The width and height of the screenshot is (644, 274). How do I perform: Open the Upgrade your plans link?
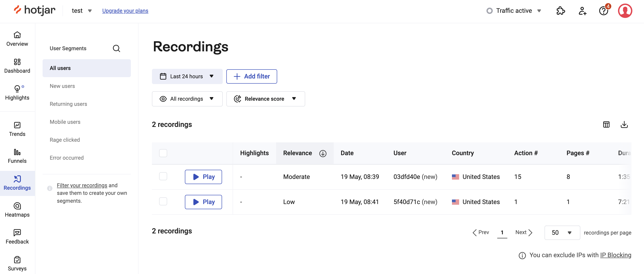coord(125,11)
